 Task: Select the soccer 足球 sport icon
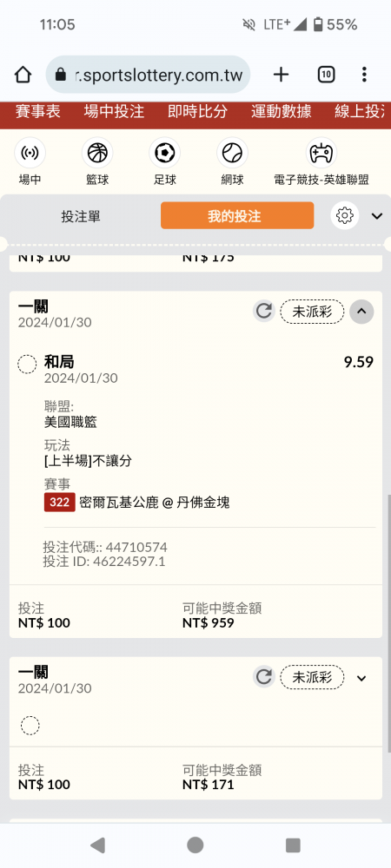coord(164,154)
